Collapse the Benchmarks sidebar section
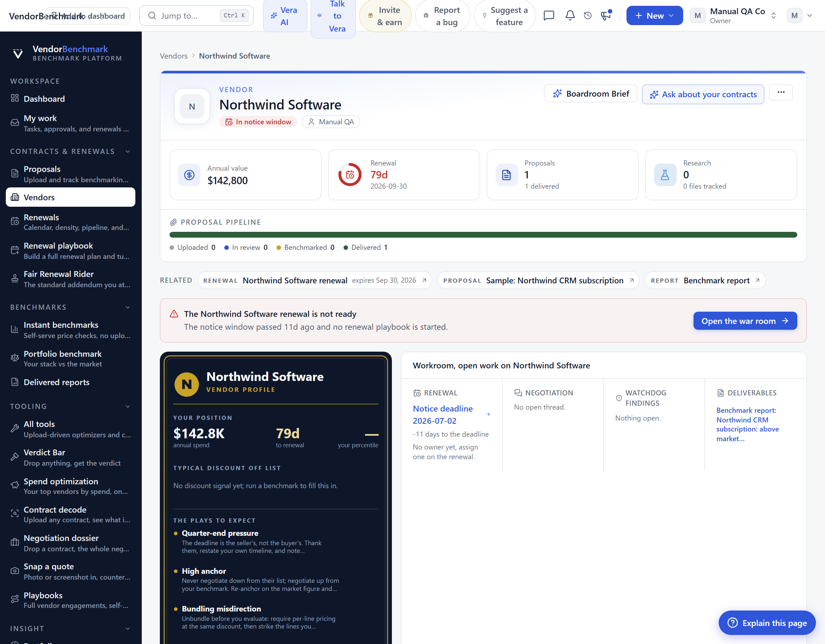The height and width of the screenshot is (644, 825). point(128,307)
